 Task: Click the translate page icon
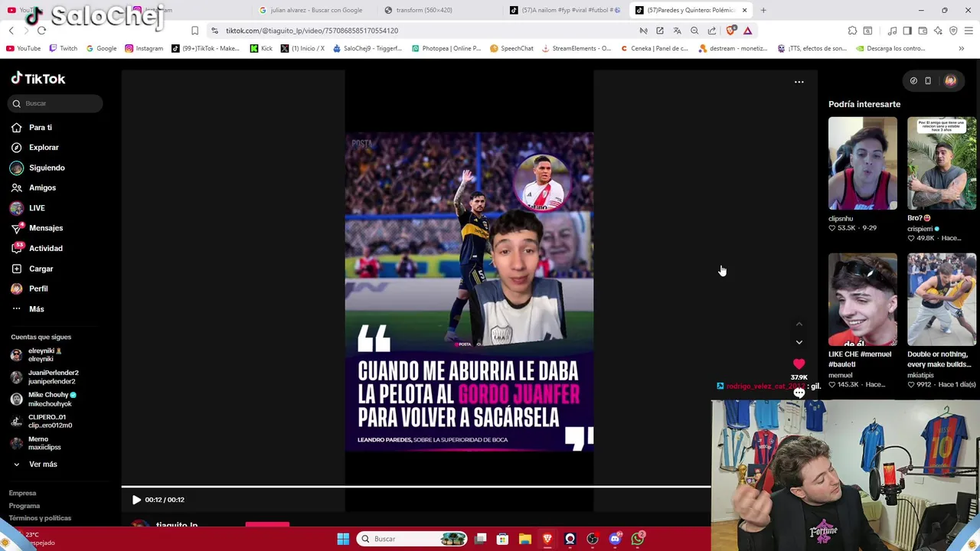tap(677, 31)
